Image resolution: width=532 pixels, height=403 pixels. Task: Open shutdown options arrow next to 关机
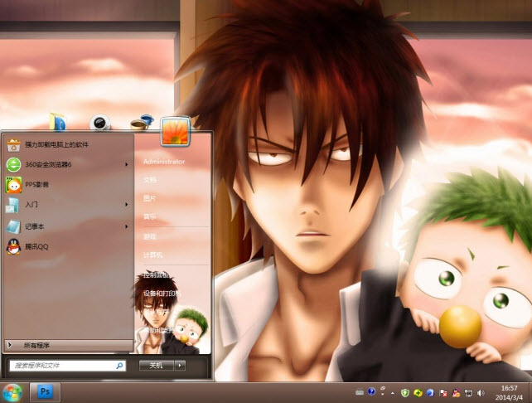[180, 366]
